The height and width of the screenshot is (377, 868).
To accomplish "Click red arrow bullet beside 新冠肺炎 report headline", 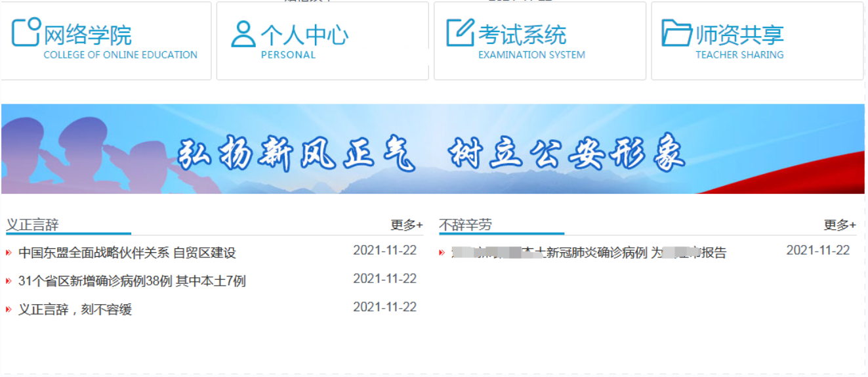I will click(442, 253).
